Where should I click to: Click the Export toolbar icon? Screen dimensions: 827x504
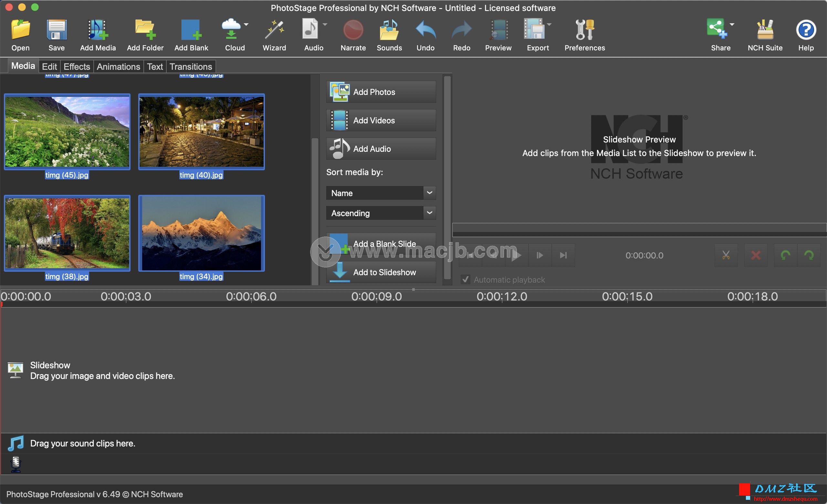(x=534, y=29)
